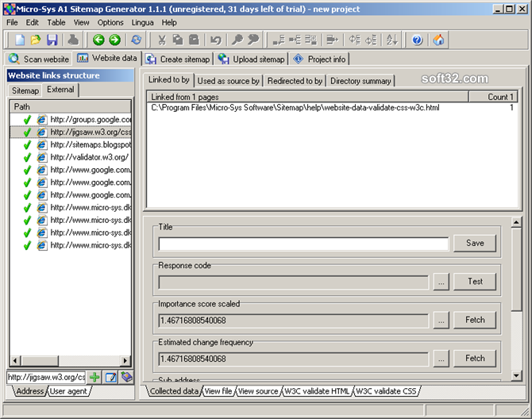Click the Sort A-Z toolbar icon
532x419 pixels.
point(392,40)
